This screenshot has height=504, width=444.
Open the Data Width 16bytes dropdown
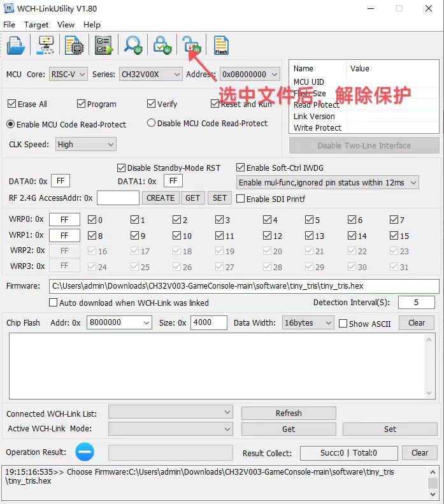[308, 323]
